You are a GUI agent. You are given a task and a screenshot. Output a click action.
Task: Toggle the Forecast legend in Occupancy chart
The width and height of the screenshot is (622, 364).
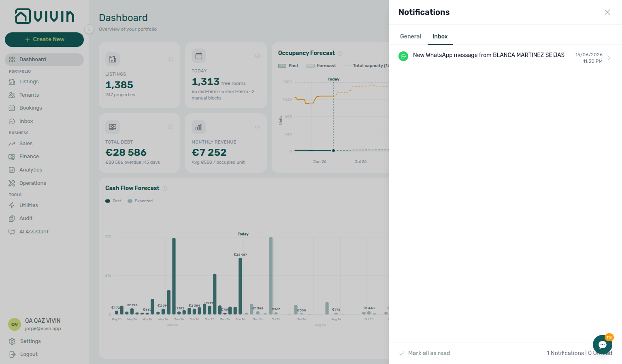pyautogui.click(x=322, y=66)
